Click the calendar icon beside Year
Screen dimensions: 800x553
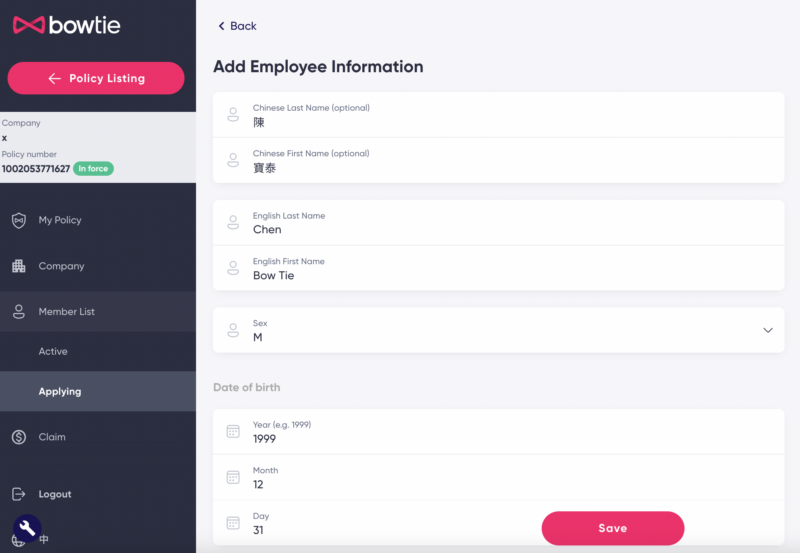click(233, 432)
